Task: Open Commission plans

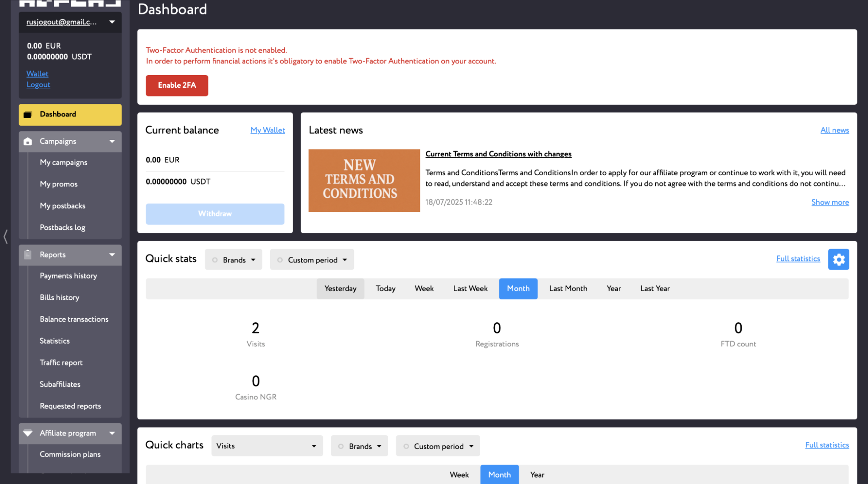Action: coord(70,454)
